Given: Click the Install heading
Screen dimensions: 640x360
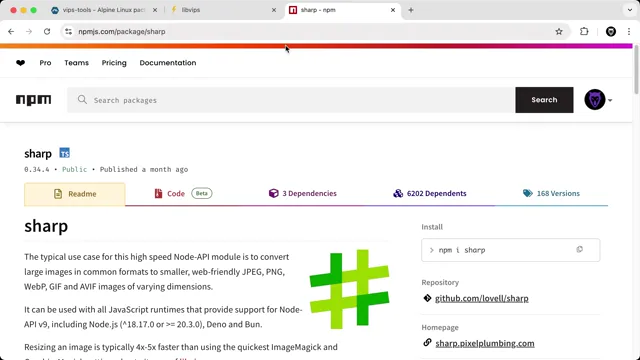Looking at the screenshot, I should pos(432,227).
